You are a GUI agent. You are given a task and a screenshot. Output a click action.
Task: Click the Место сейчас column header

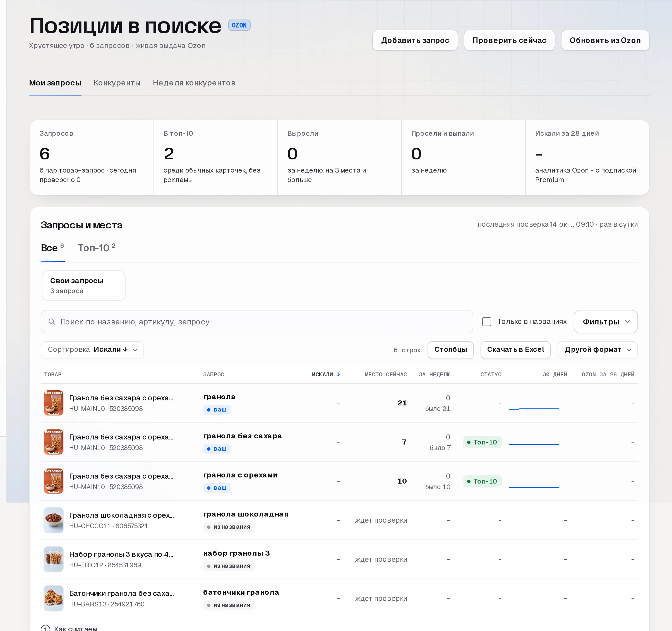(x=386, y=374)
